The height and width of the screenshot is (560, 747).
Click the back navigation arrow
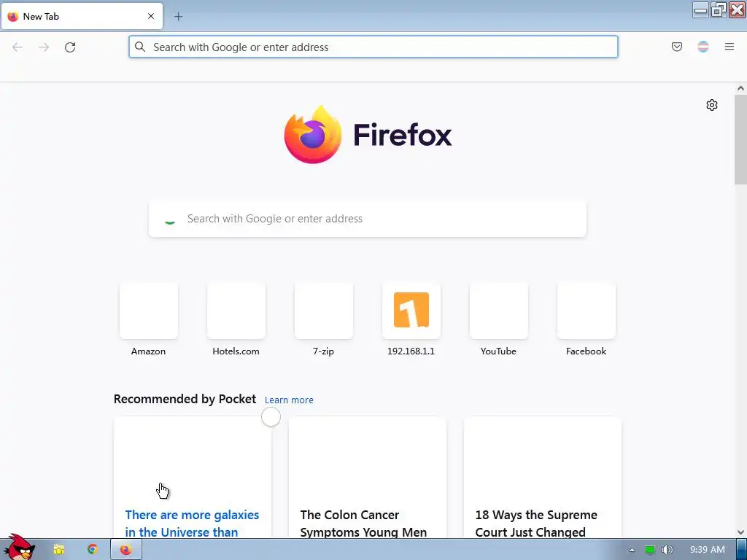tap(18, 47)
